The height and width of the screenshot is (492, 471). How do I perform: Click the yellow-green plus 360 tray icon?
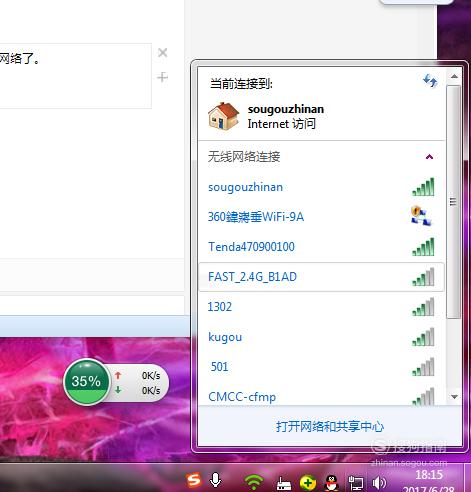(x=308, y=483)
